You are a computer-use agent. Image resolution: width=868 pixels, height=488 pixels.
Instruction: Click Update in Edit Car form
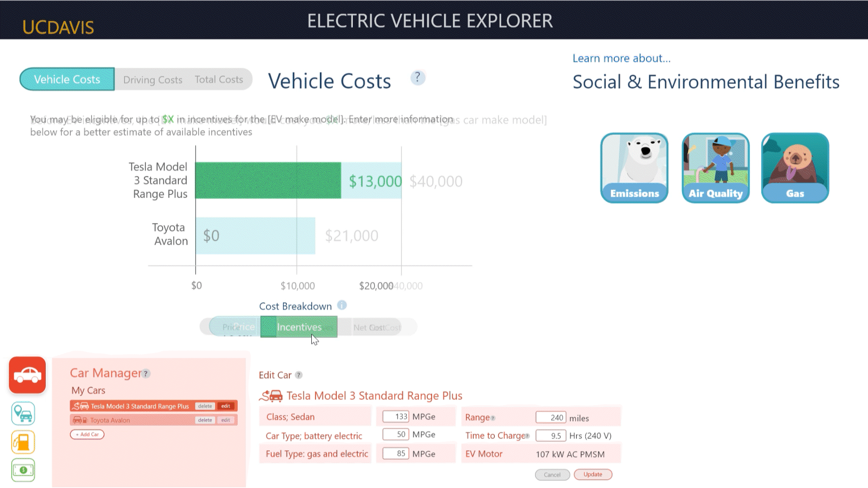[x=593, y=474]
